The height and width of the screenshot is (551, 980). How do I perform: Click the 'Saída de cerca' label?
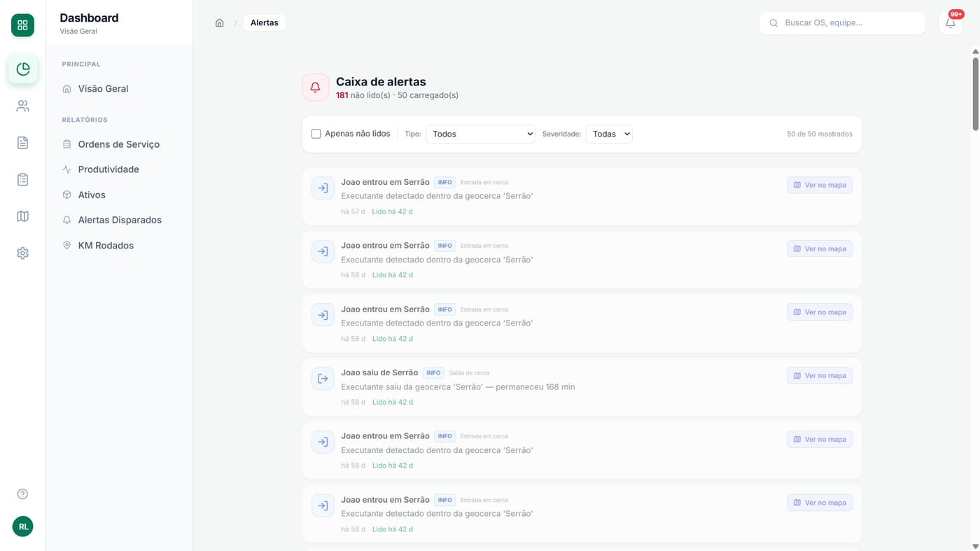click(x=469, y=373)
